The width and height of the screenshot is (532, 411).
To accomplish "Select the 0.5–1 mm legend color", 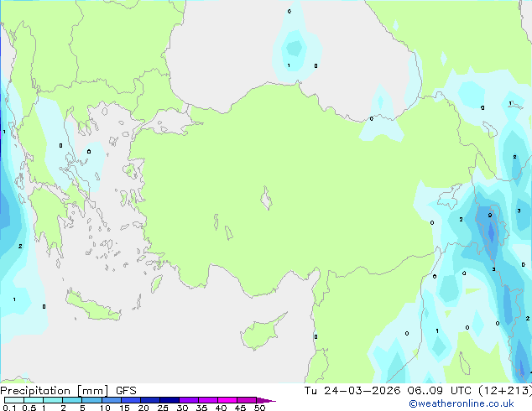I will pos(34,400).
